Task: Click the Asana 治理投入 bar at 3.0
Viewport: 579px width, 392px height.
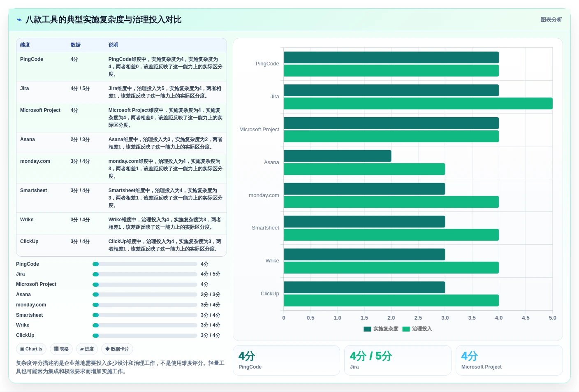Action: 364,169
